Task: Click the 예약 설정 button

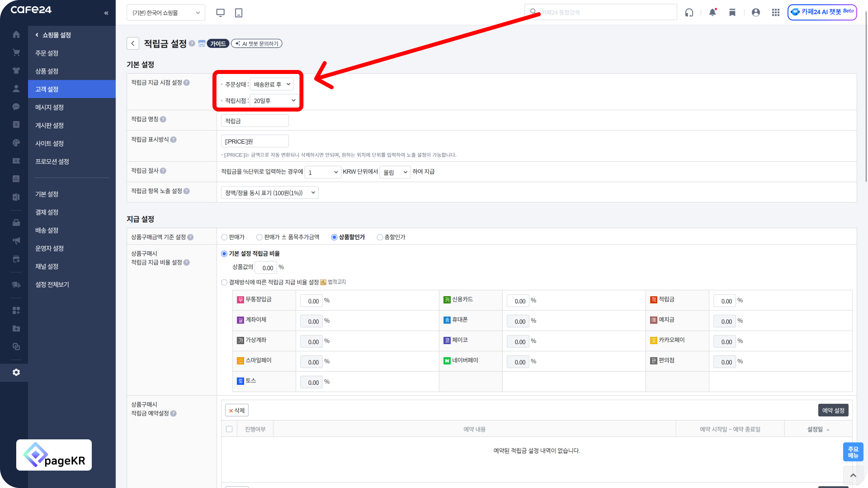Action: pos(833,410)
